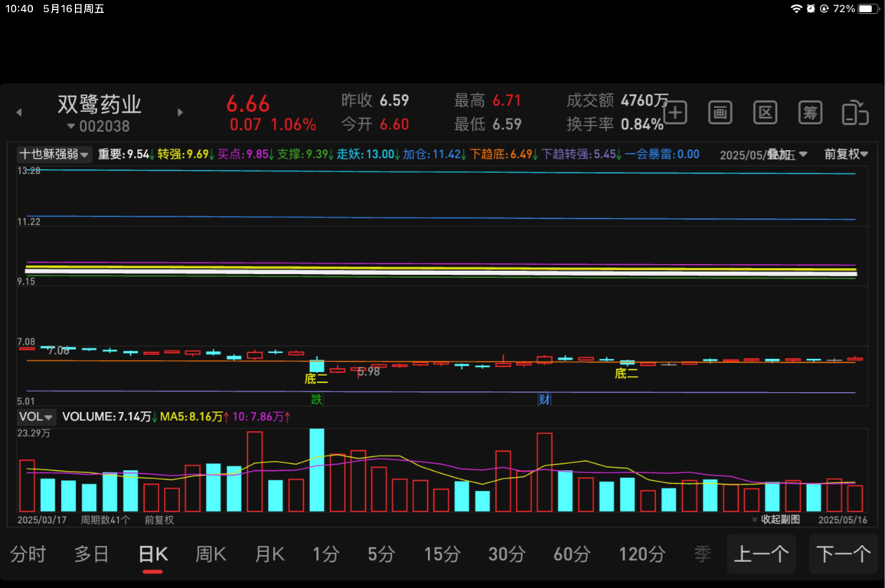Switch to 分时 intraday tab

point(28,554)
